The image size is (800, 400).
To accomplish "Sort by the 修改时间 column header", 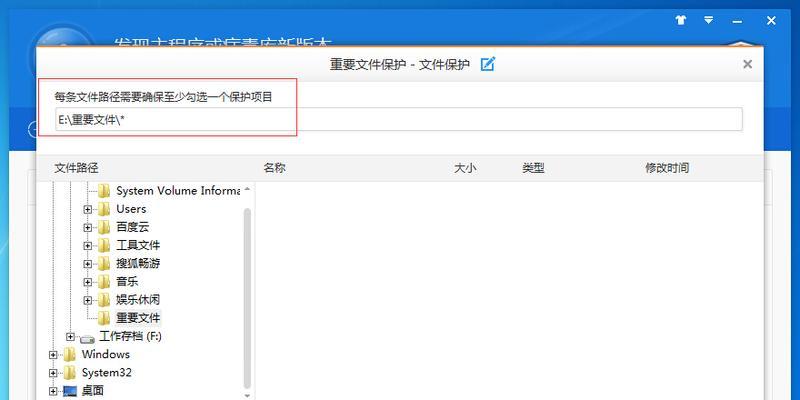I will coord(667,168).
